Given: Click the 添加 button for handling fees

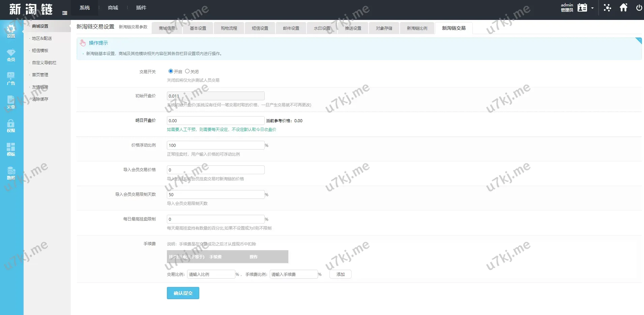Looking at the screenshot, I should pos(340,274).
